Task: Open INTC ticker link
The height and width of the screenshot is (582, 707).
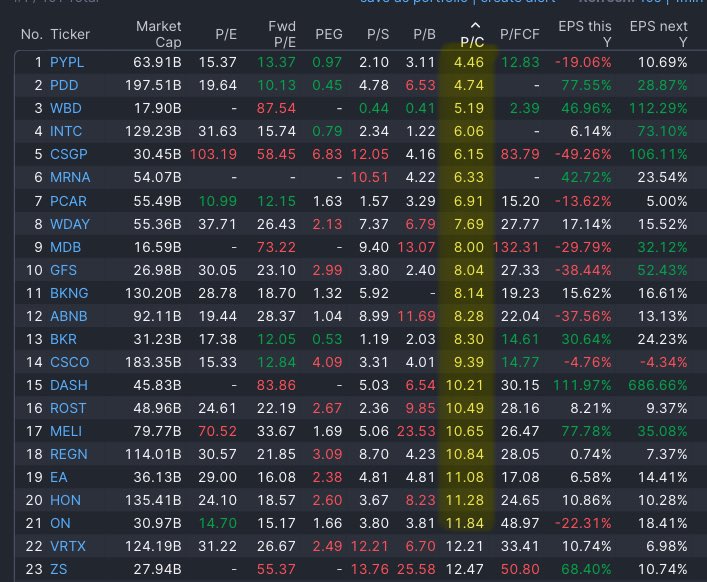Action: tap(66, 131)
